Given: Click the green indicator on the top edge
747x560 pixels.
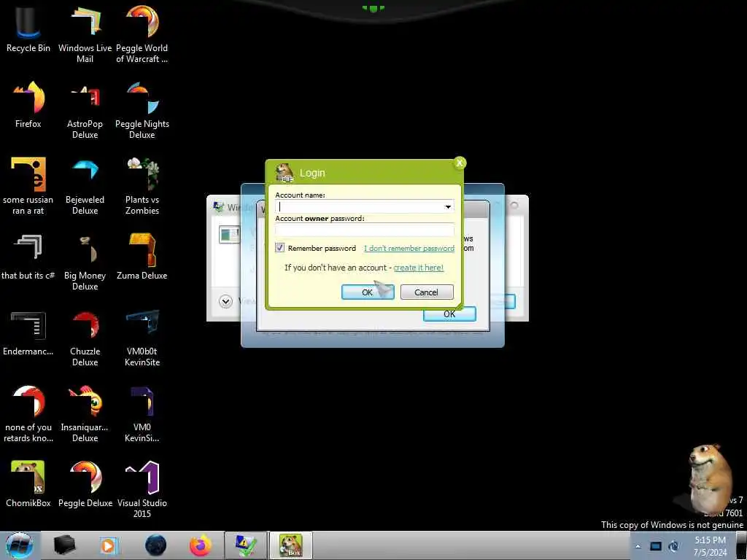Looking at the screenshot, I should pos(373,8).
